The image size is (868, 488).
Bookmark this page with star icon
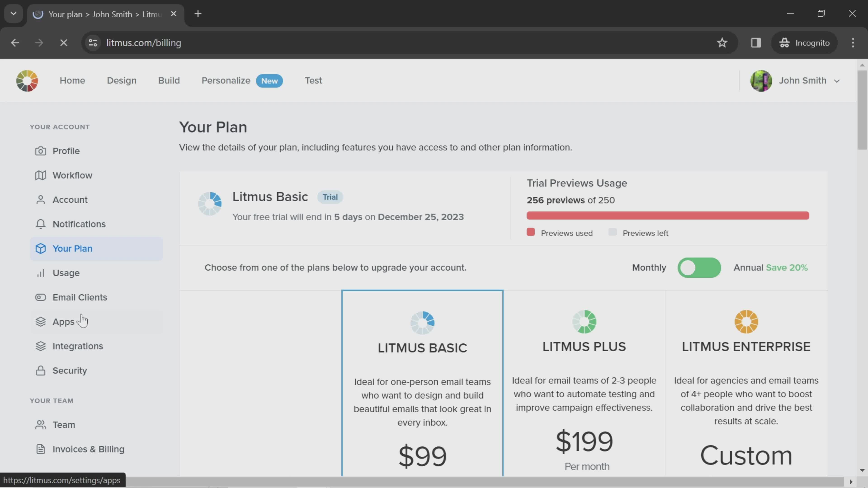(x=722, y=43)
